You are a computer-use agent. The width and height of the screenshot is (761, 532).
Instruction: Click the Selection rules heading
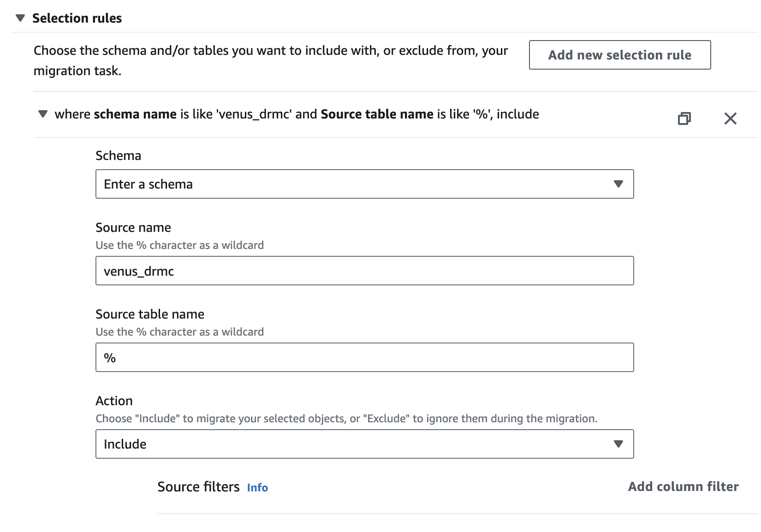point(77,18)
